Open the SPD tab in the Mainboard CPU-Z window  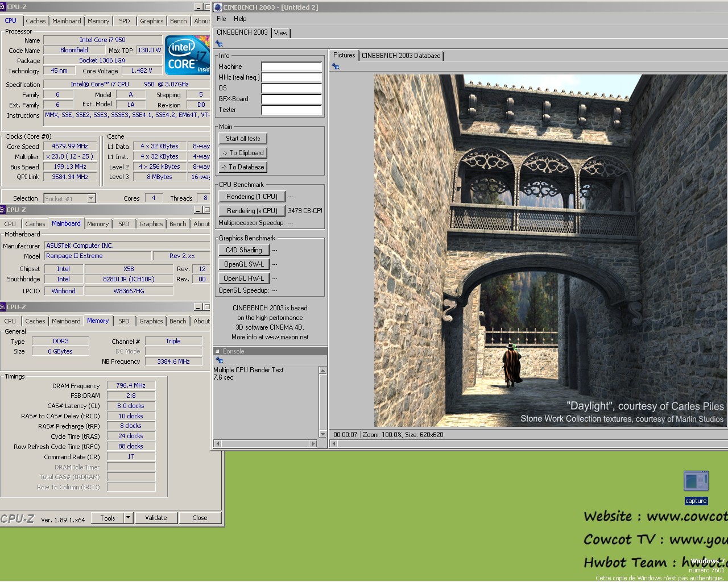click(x=124, y=224)
